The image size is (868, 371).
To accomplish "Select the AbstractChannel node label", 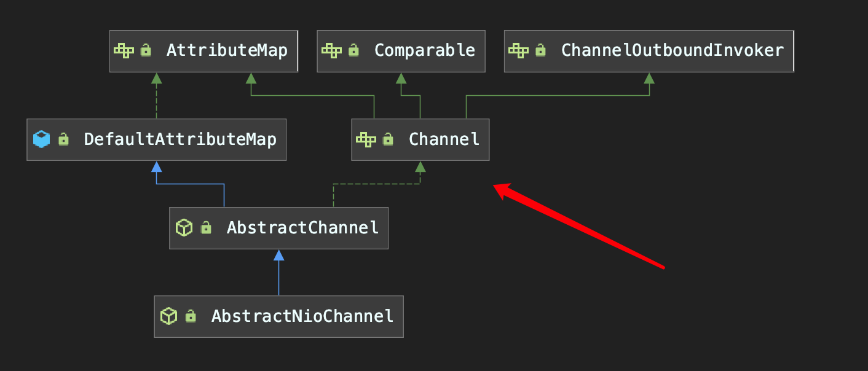I will click(302, 228).
